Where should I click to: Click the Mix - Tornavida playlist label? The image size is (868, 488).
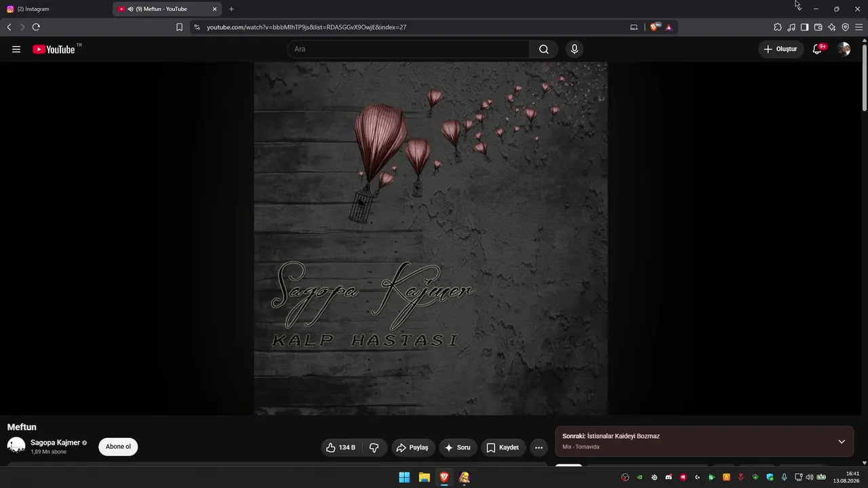(x=581, y=447)
